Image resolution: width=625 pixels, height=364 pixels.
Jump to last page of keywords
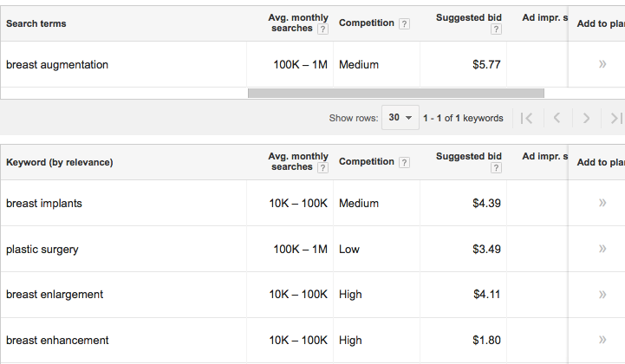tap(615, 118)
